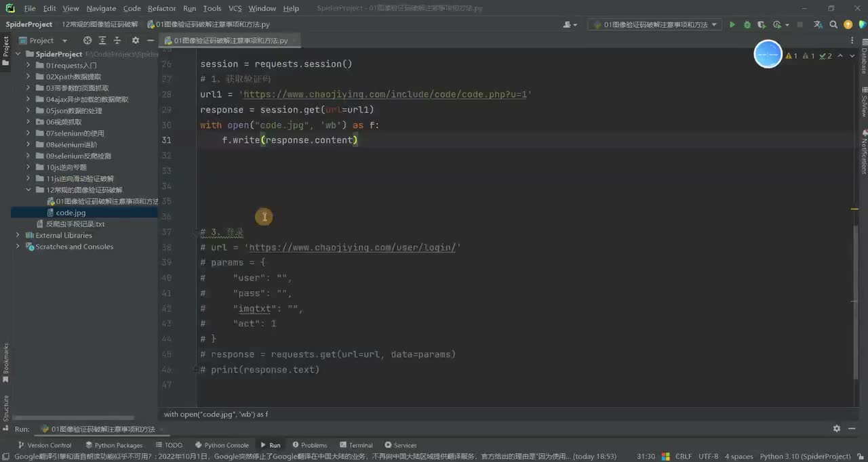Open the File menu
Image resolution: width=868 pixels, height=462 pixels.
30,8
